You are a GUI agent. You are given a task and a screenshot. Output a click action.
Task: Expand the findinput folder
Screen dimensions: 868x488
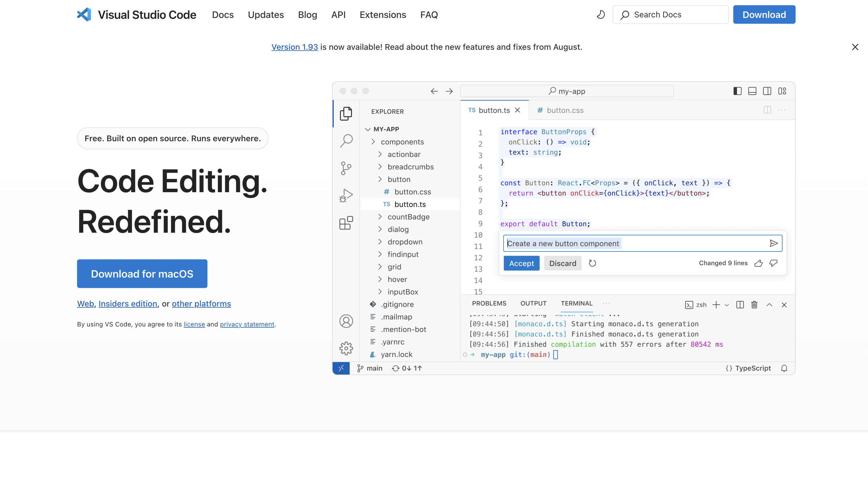380,254
